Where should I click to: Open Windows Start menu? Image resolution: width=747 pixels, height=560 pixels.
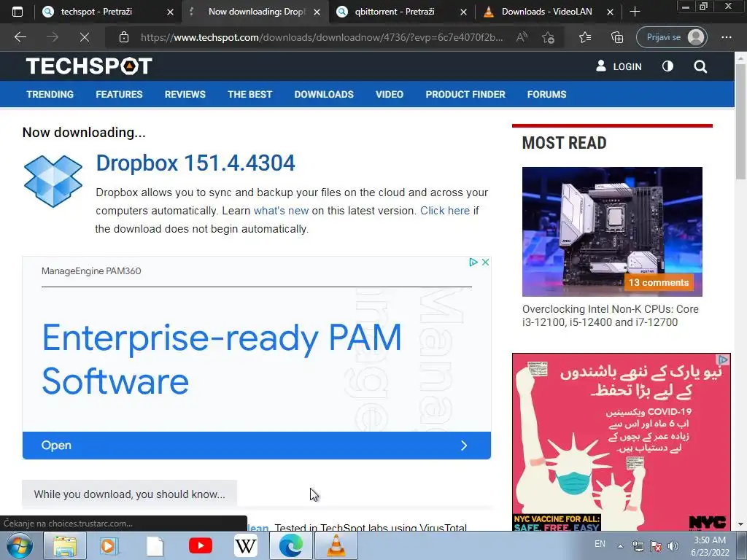tap(20, 545)
